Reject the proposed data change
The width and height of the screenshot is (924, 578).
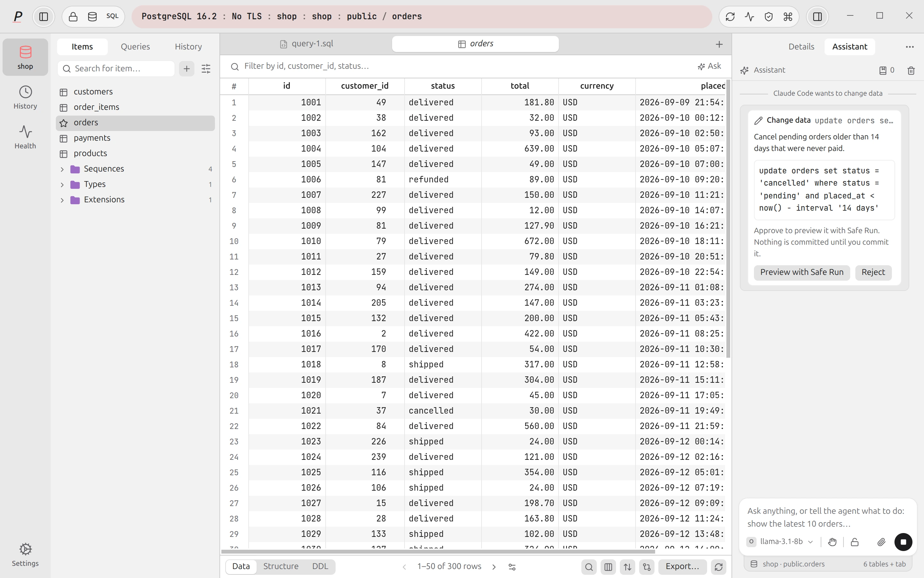pos(873,273)
